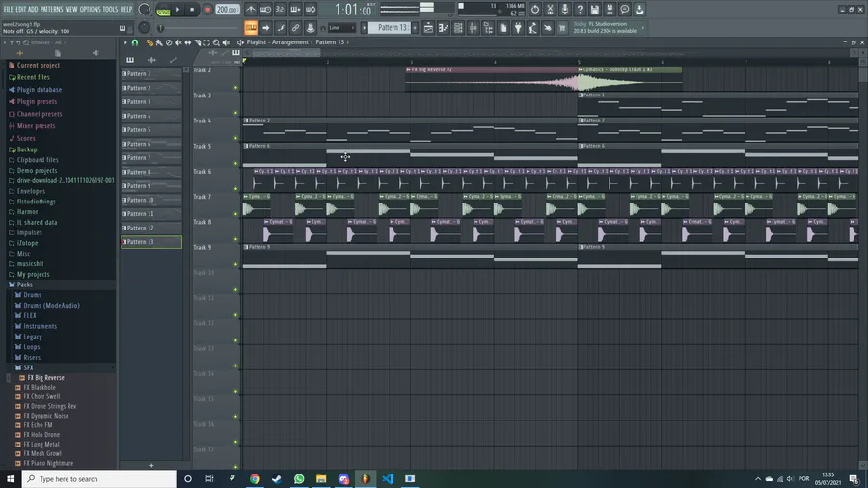Image resolution: width=868 pixels, height=488 pixels.
Task: Expand the Drums pack folder
Action: point(32,295)
